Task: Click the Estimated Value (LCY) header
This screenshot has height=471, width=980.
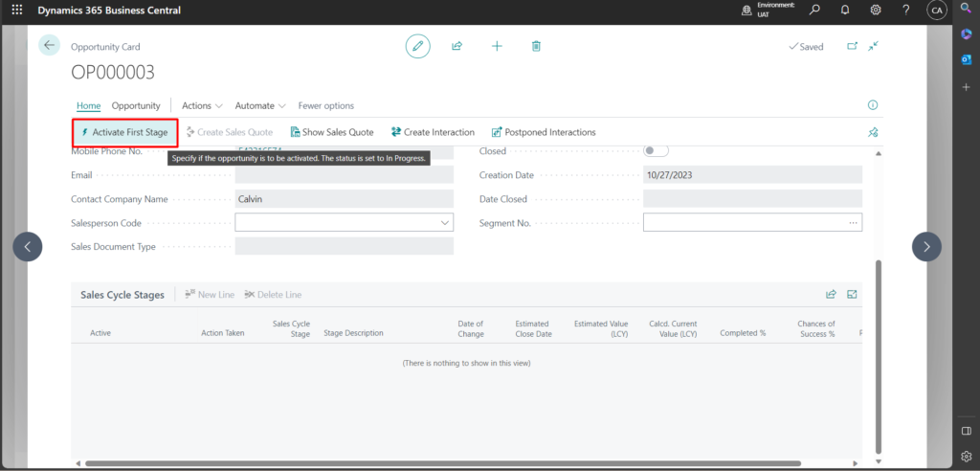Action: tap(601, 329)
